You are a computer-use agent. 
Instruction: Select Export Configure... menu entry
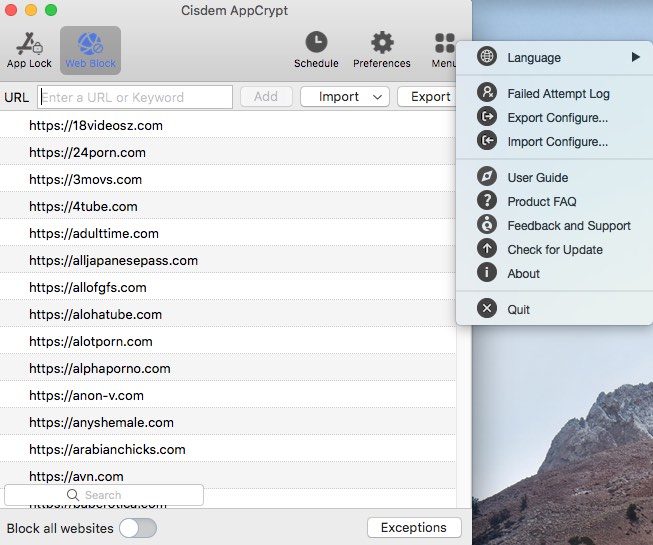click(558, 118)
